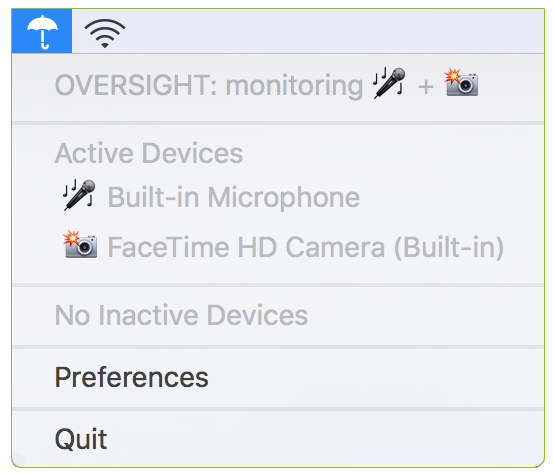
Task: Click the microphone emoji in the monitoring status line
Action: [389, 83]
